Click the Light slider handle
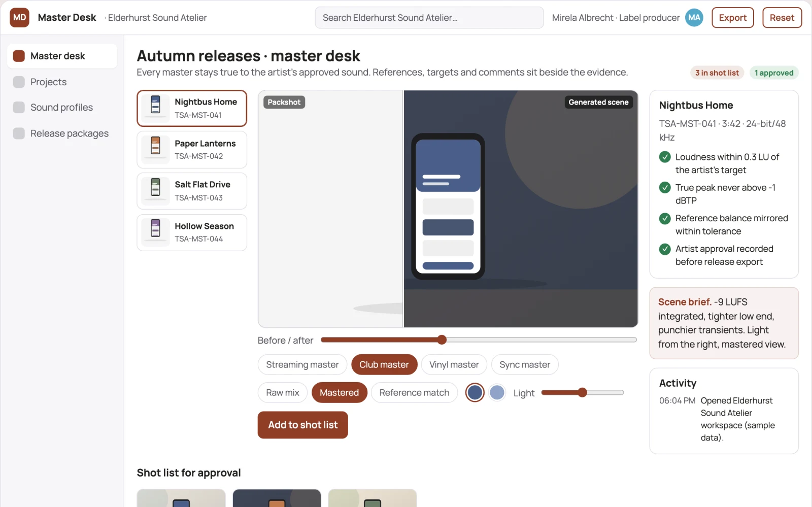This screenshot has width=812, height=507. tap(583, 392)
